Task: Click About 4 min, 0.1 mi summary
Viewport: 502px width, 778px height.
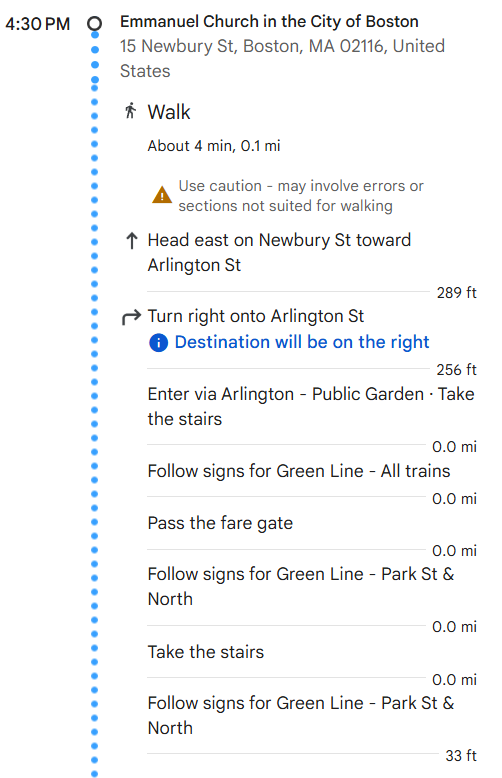Action: [x=214, y=146]
